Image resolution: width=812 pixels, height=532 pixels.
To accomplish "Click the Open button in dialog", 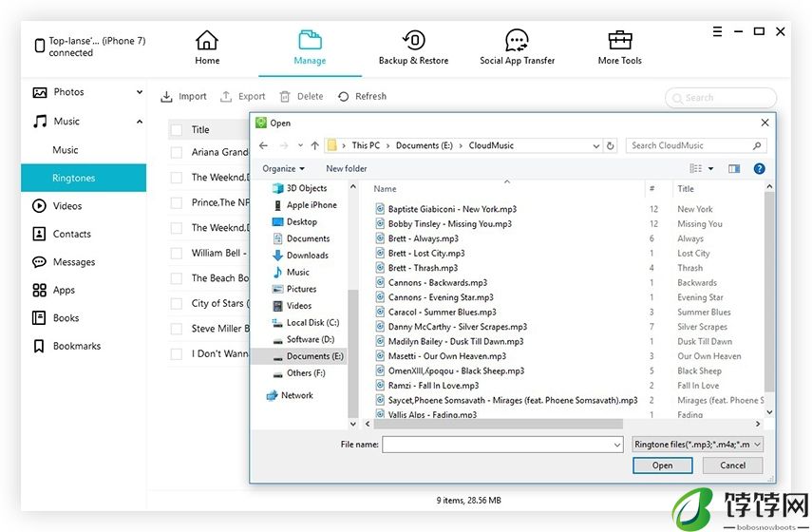I will 662,465.
